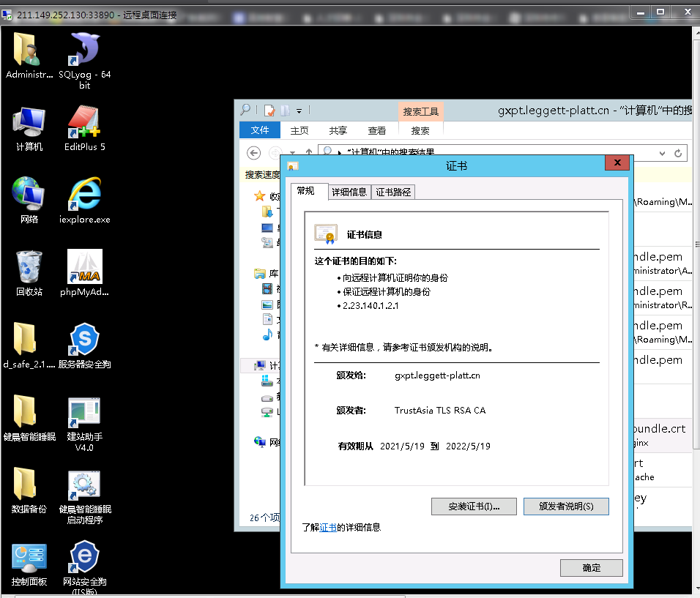Open the phpMyAdmin desktop shortcut
Image resolution: width=700 pixels, height=598 pixels.
point(84,268)
